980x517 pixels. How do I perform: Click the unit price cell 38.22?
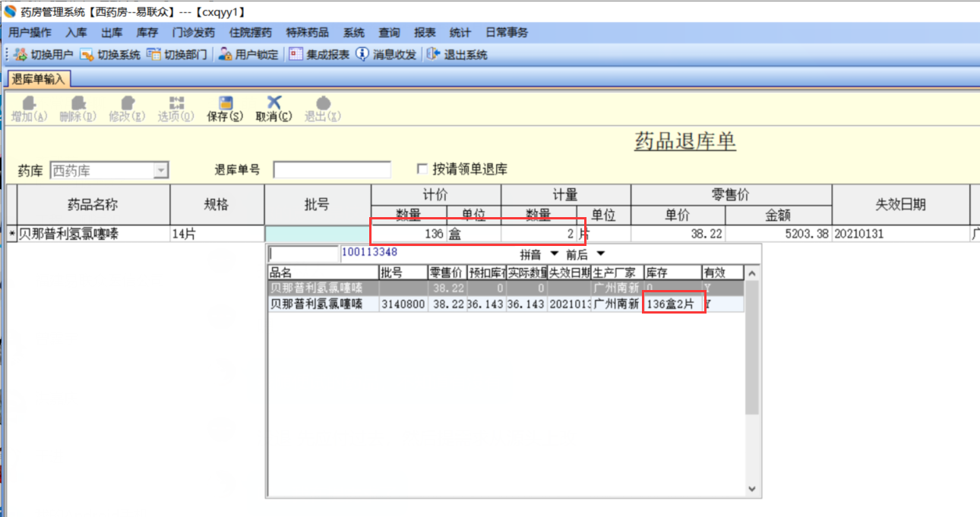click(678, 234)
